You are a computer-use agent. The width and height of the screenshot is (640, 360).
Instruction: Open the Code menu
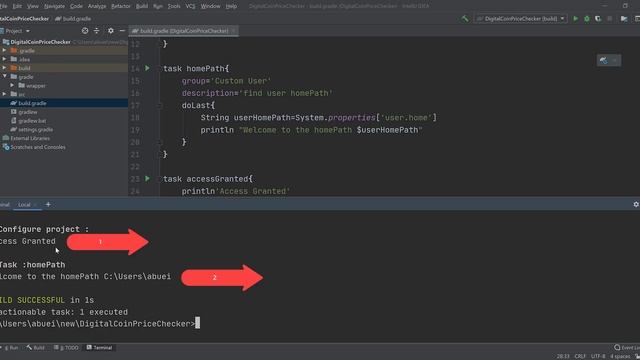coord(76,6)
